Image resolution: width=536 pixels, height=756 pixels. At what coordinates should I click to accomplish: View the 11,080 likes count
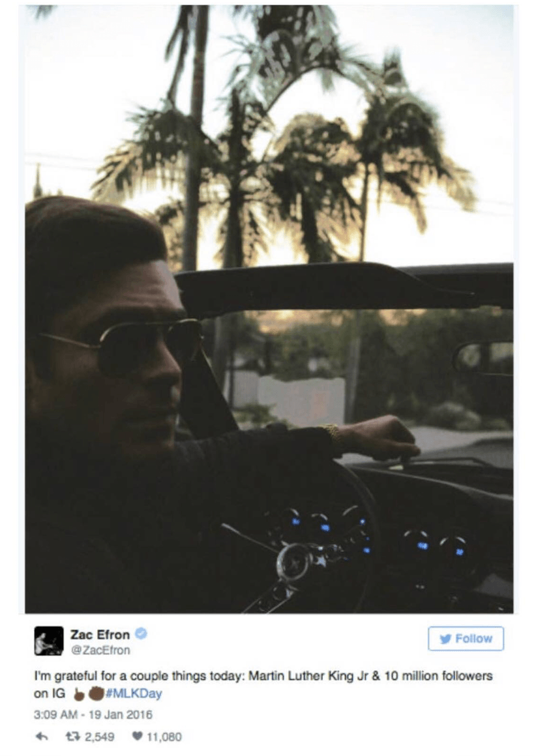click(x=164, y=736)
